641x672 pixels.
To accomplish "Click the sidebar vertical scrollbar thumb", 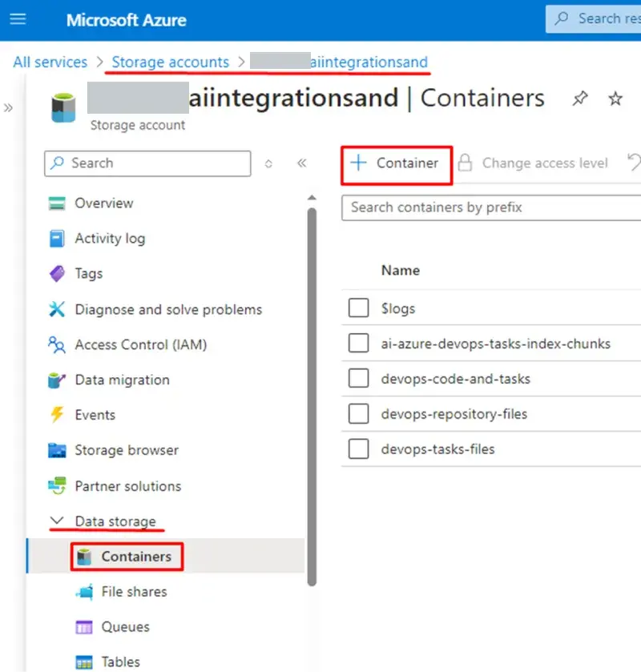I will point(312,396).
